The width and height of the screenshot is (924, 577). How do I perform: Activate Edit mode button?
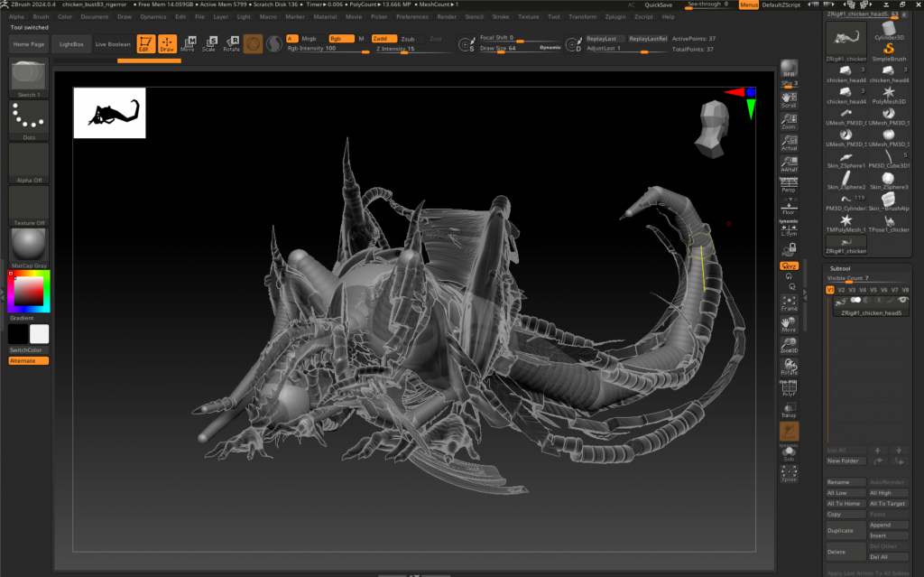145,43
